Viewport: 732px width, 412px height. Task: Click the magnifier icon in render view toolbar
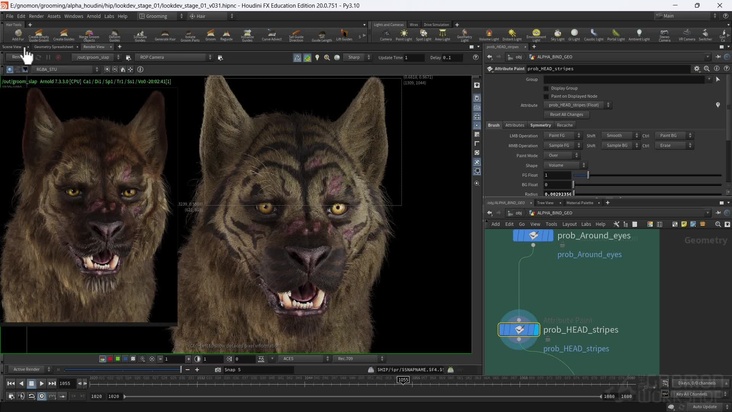(327, 57)
